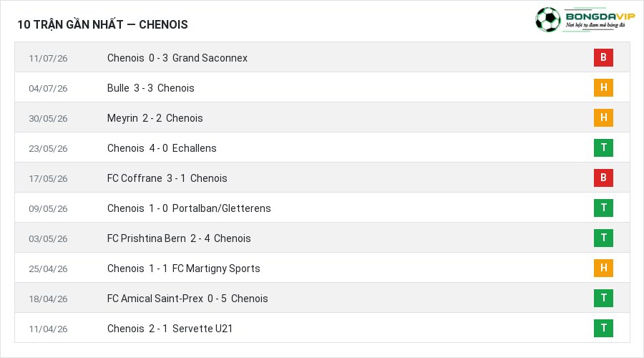This screenshot has height=358, width=644.
Task: Click the orange H badge for Bulle match
Action: click(603, 87)
